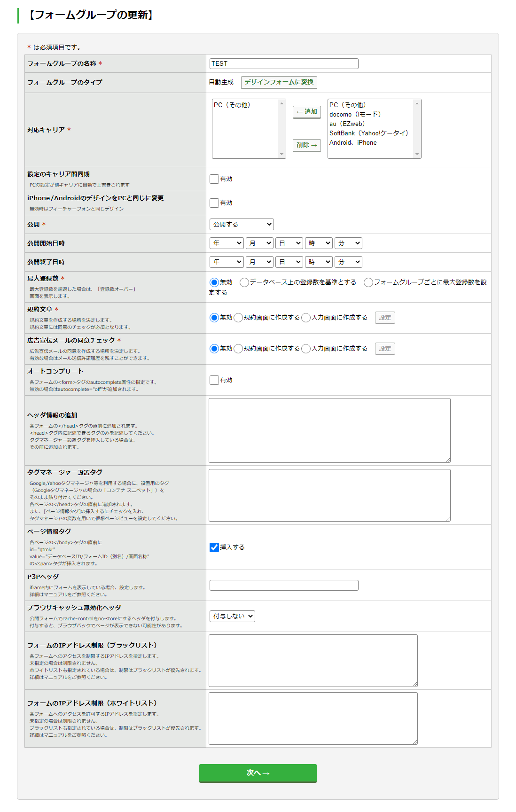Click 設定 button in 規約文章 row
The image size is (516, 812).
(385, 318)
